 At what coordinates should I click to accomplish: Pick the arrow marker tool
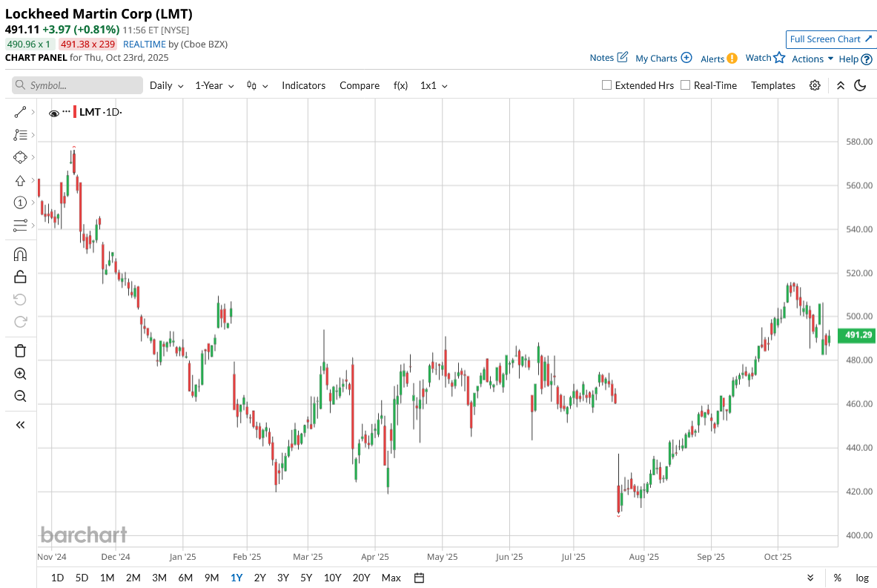(x=20, y=180)
